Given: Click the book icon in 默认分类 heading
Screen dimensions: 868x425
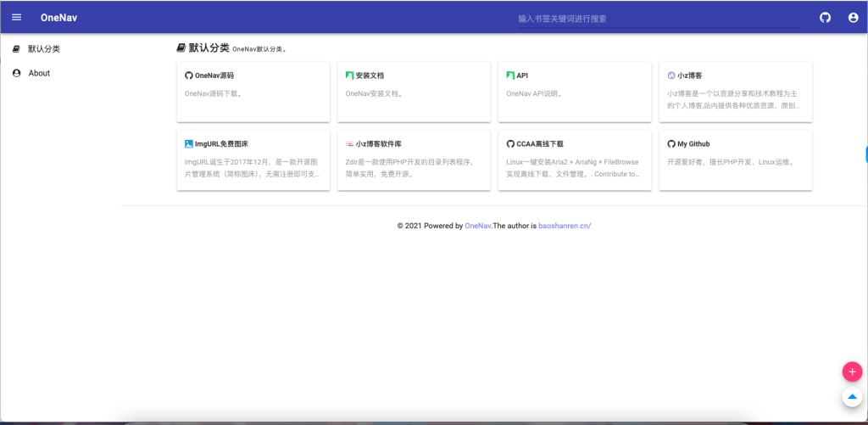Looking at the screenshot, I should click(181, 48).
